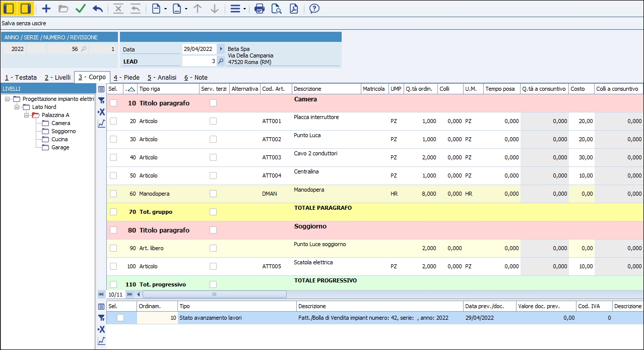Toggle Serv. terzi checkbox for Manodopera row
Screen dimensions: 644x350
[x=213, y=194]
